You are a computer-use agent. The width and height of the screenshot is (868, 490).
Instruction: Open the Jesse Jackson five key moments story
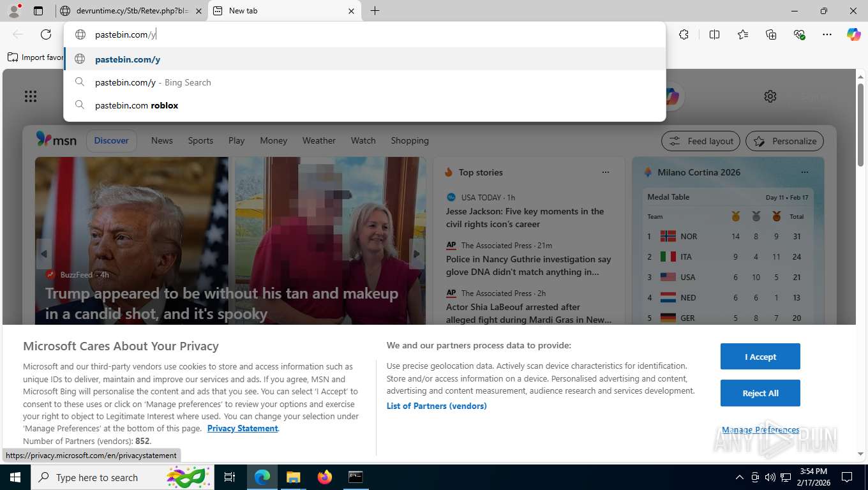(x=525, y=218)
